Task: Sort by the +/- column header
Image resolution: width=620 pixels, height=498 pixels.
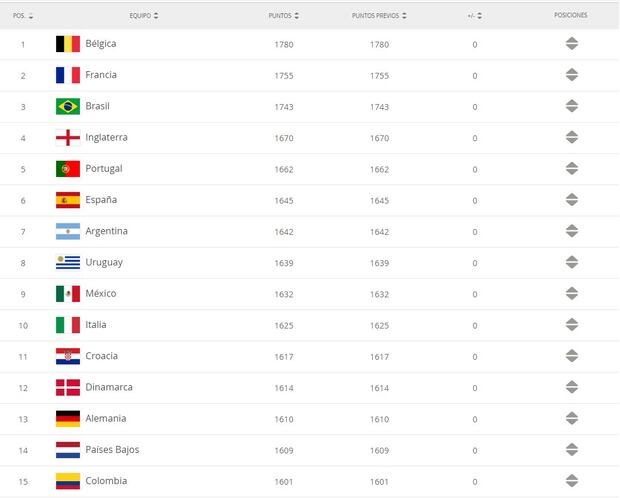Action: pos(474,16)
